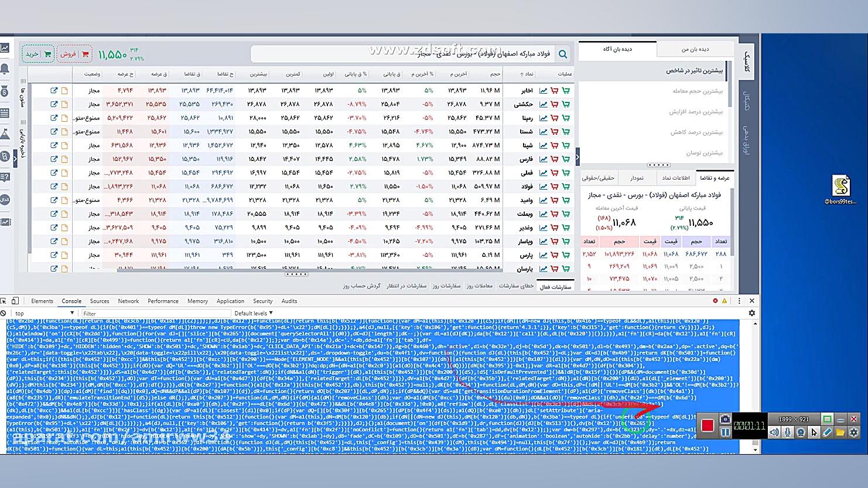Click the symbol search box showing فولاد مبارکه اصفهان
The image size is (868, 488).
(x=403, y=54)
